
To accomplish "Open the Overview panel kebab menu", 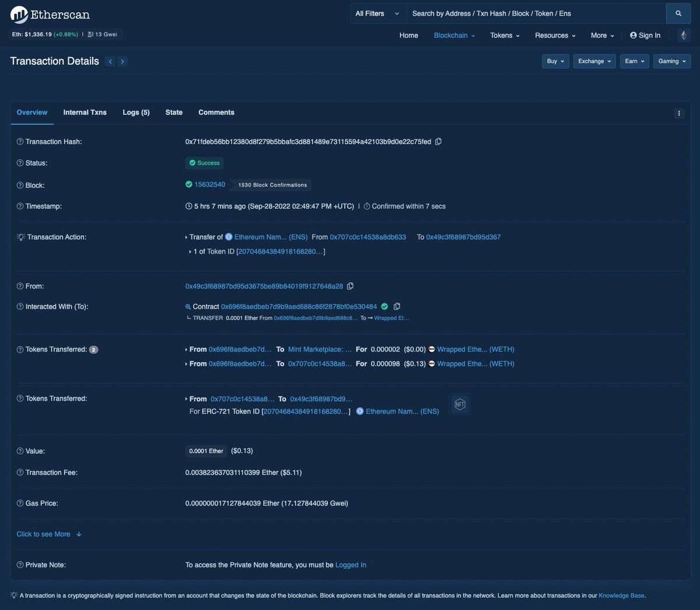I will tap(679, 113).
